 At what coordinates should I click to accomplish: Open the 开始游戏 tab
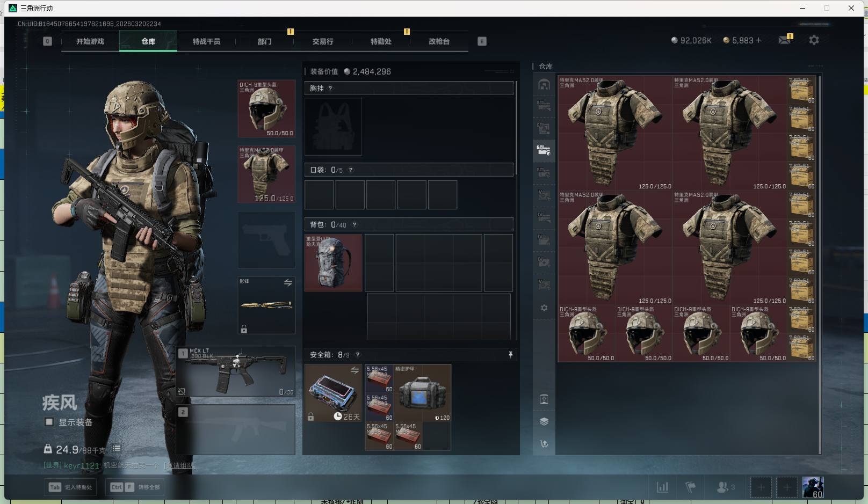[x=90, y=41]
